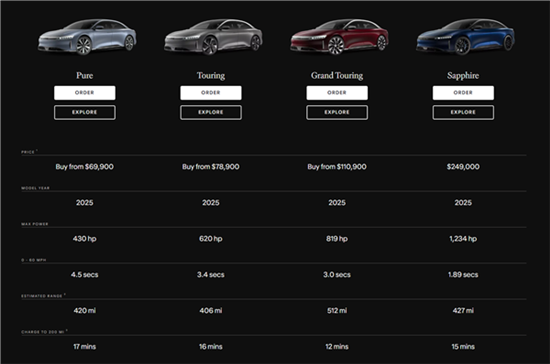Order the Pure model

(85, 93)
